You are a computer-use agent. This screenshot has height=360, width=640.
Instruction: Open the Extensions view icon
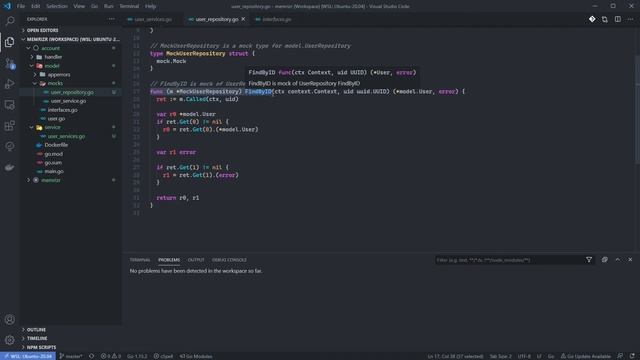click(10, 126)
